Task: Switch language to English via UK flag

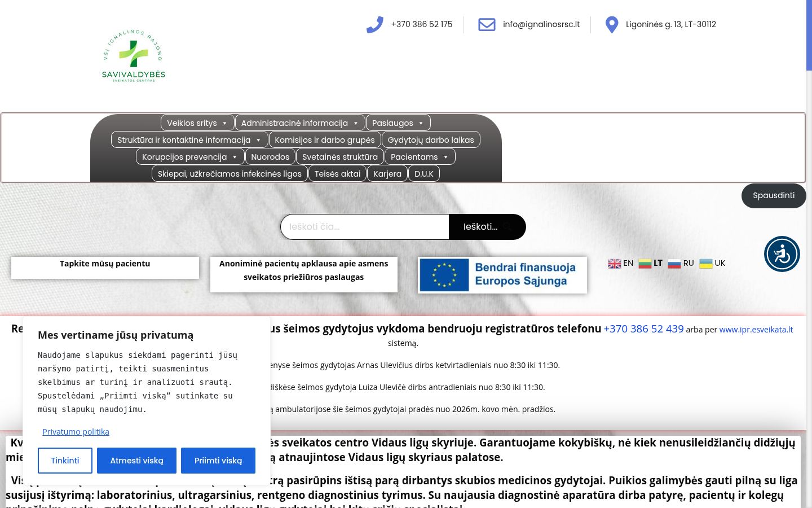Action: [x=614, y=264]
